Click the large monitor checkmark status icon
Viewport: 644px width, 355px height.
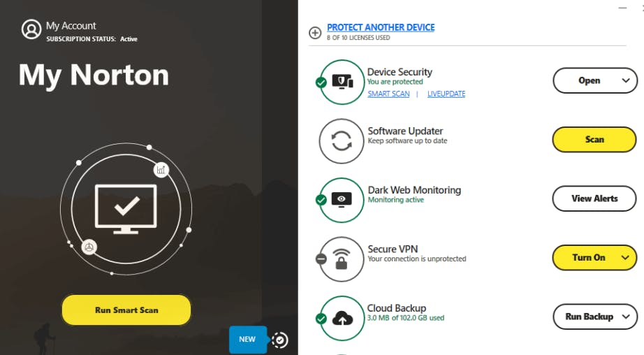pos(126,209)
